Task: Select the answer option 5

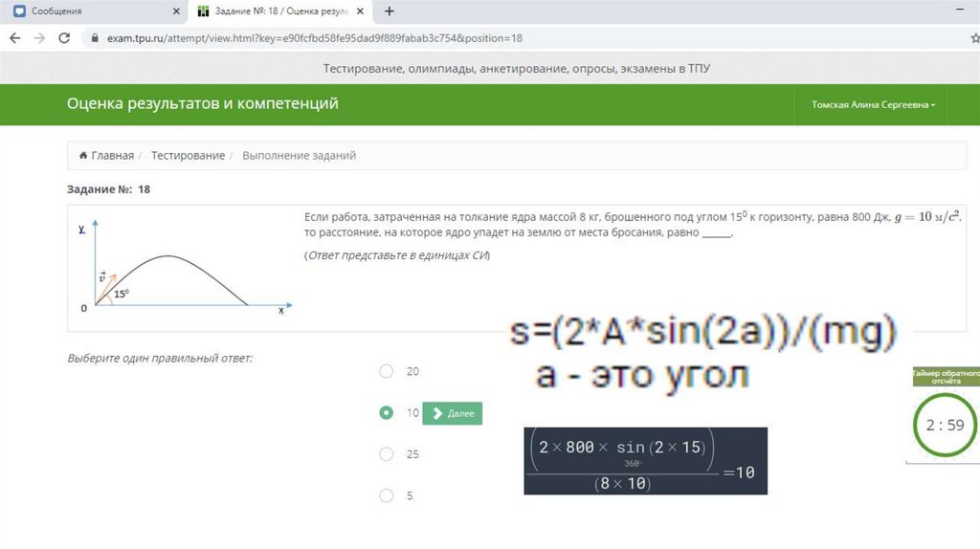Action: tap(387, 495)
